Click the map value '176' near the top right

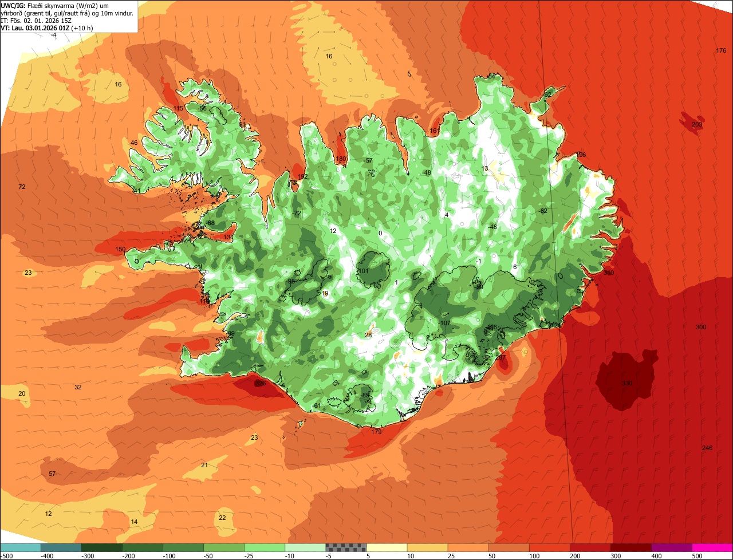point(721,51)
